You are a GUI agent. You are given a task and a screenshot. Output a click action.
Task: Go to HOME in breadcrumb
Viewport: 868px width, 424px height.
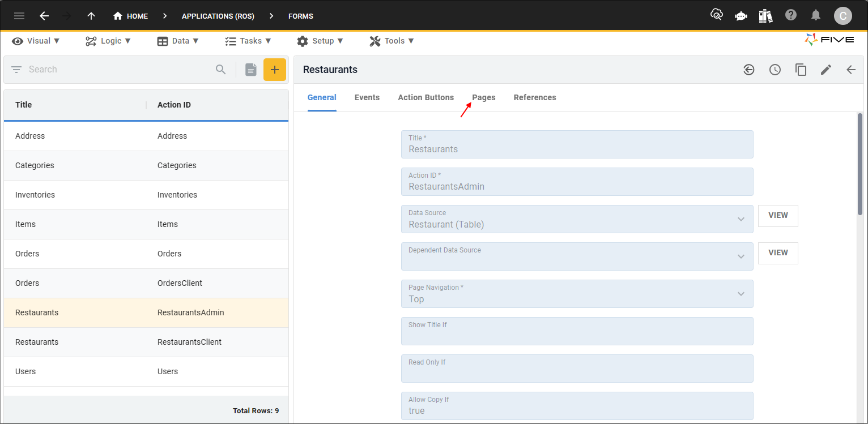[x=131, y=16]
